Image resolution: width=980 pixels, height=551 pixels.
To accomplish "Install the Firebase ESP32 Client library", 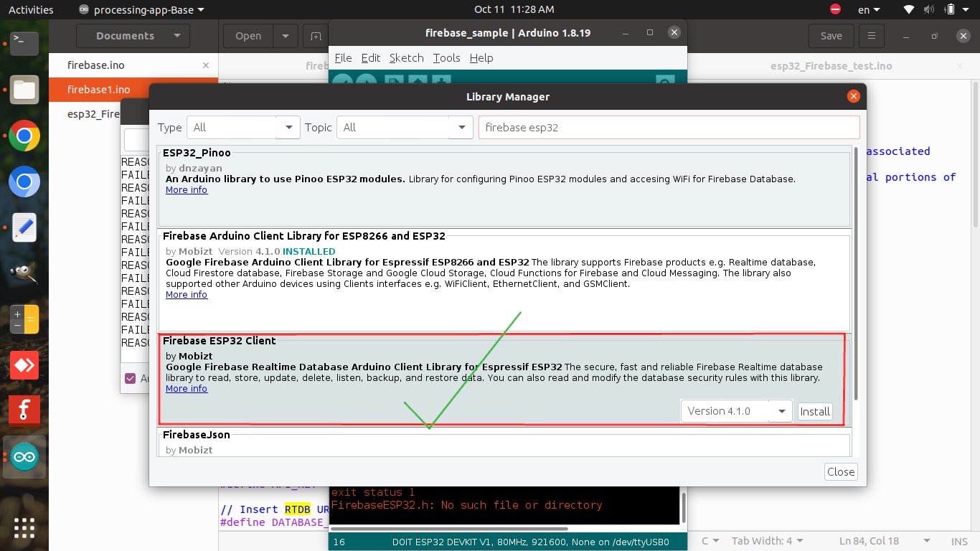I will (x=815, y=411).
